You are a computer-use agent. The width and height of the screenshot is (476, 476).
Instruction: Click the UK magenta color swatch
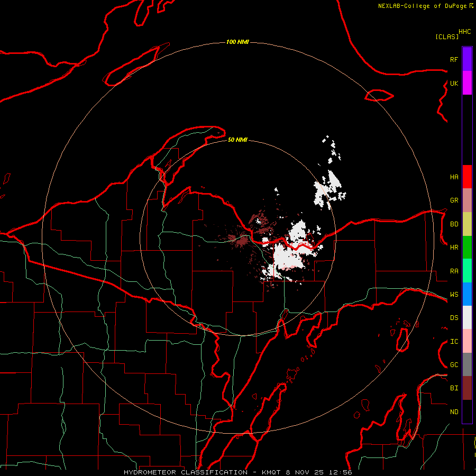pos(467,83)
